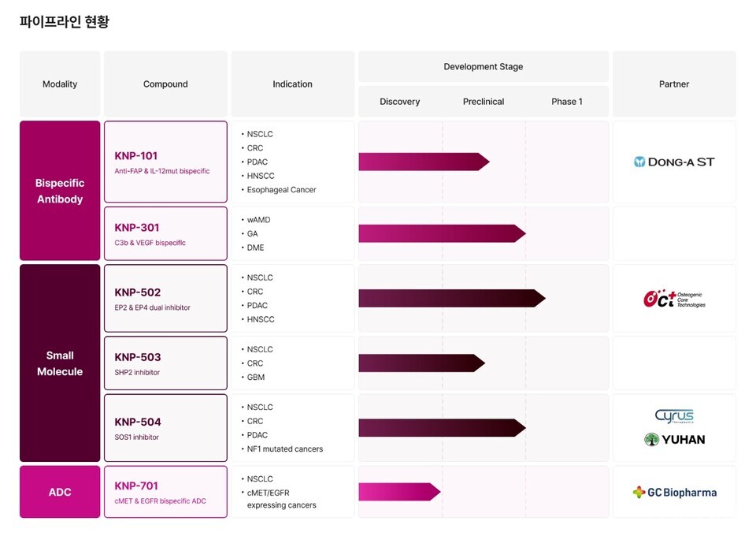This screenshot has width=756, height=536.
Task: Click the Bispecific Antibody modality block
Action: [x=60, y=191]
